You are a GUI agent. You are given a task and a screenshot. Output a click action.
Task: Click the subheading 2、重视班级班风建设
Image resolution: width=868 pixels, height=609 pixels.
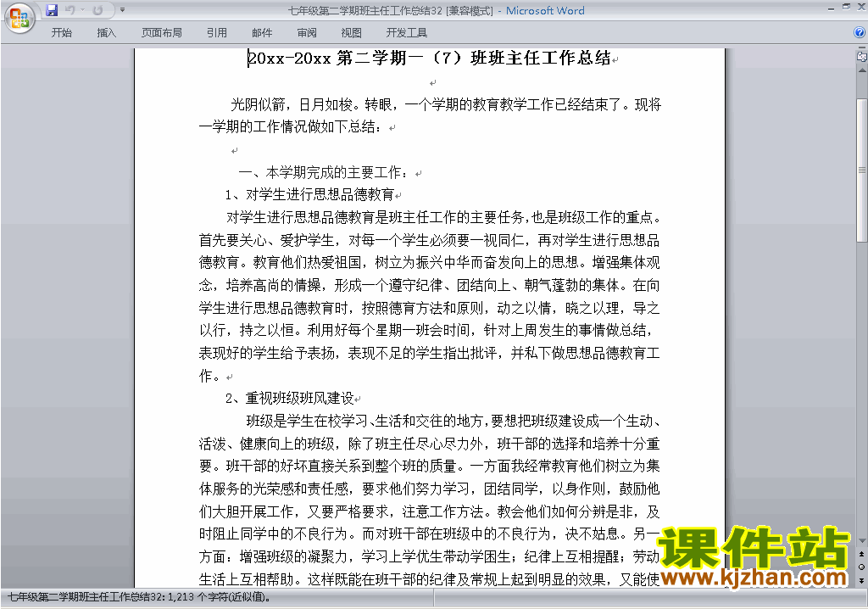[290, 398]
